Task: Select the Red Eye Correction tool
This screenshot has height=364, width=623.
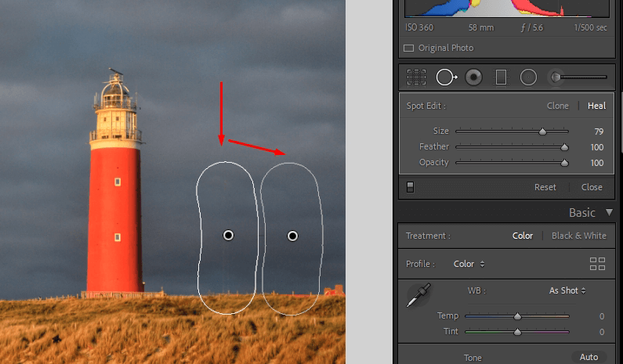Action: pyautogui.click(x=473, y=77)
